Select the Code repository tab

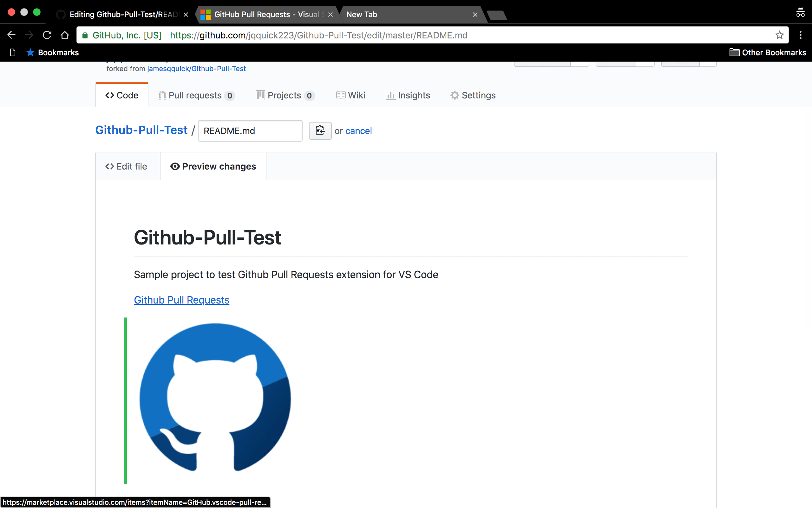pyautogui.click(x=122, y=96)
